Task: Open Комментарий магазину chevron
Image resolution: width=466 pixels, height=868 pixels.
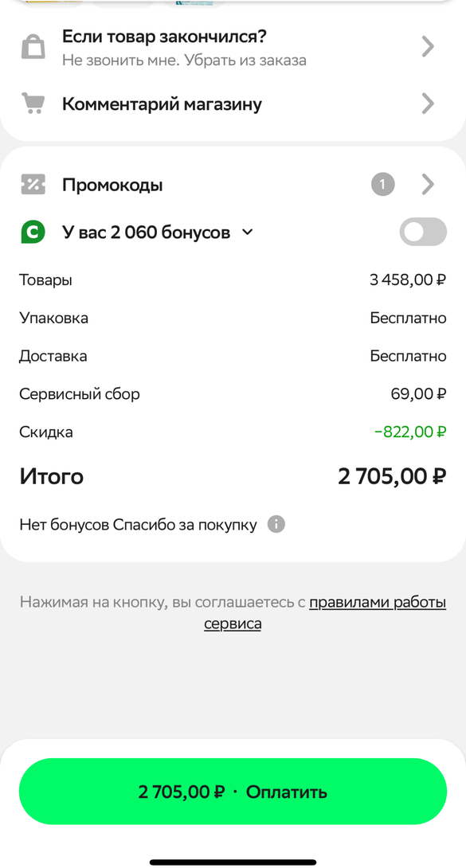Action: point(428,104)
